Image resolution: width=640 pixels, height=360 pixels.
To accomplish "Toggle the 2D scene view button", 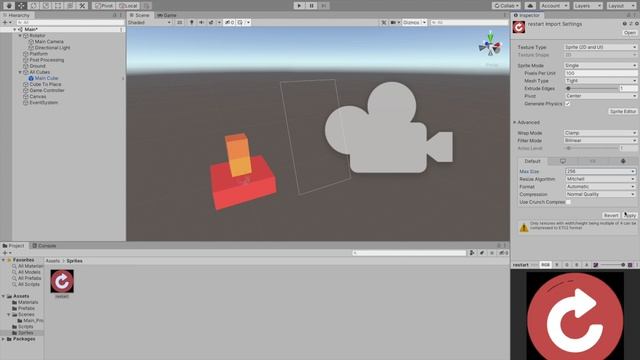I will click(x=179, y=22).
